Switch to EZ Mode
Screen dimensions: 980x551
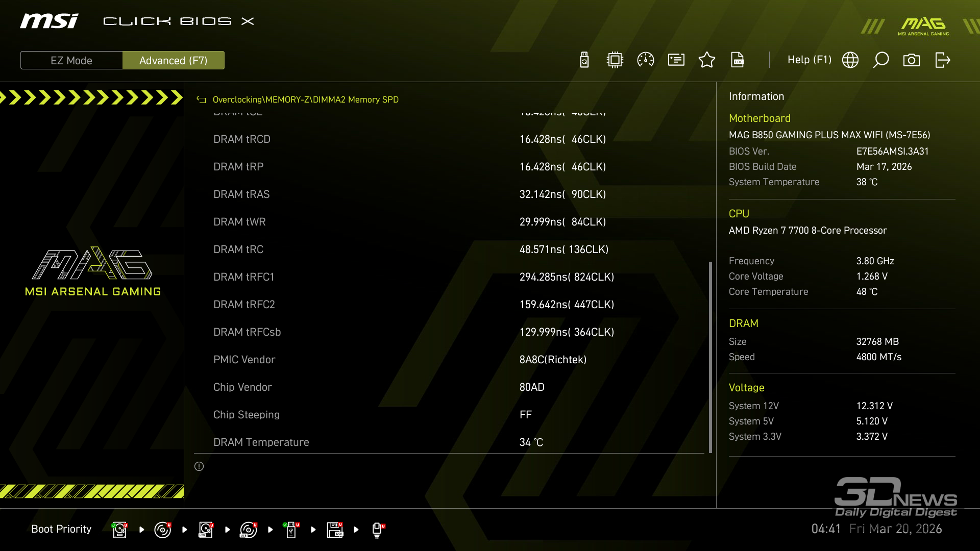click(x=71, y=60)
